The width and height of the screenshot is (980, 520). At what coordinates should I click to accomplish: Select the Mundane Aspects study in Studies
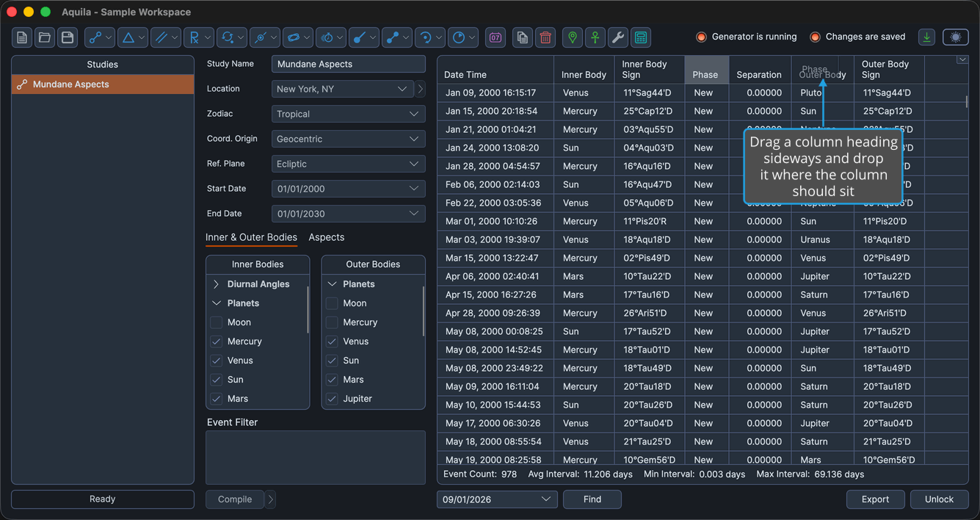point(103,84)
